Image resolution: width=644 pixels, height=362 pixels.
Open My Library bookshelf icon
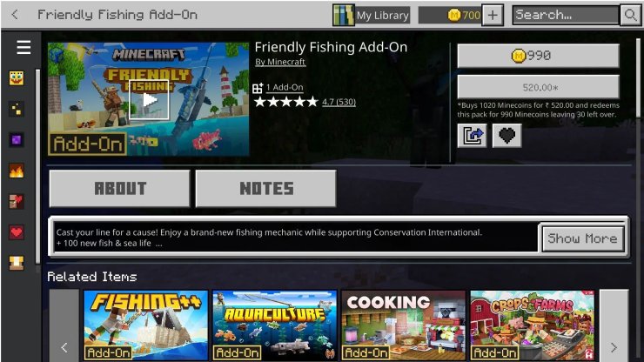pos(344,15)
